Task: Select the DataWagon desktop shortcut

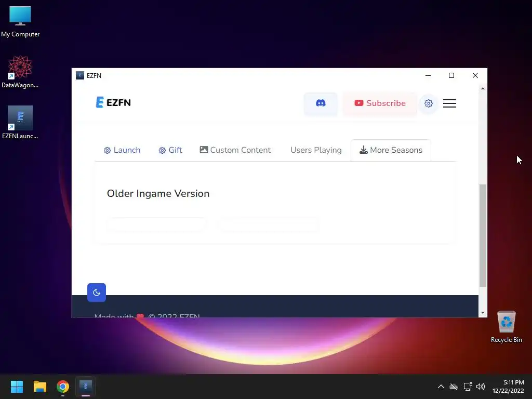Action: 20,72
